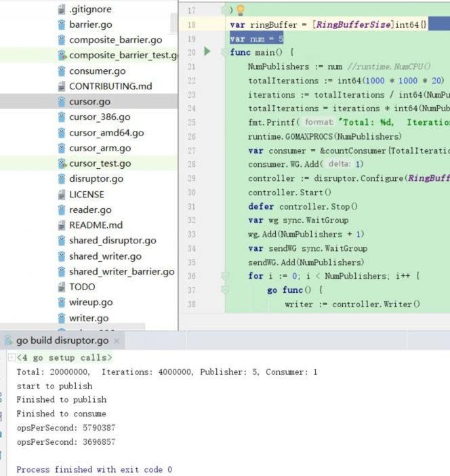Click the gopher icon of composite_barrier_test.go

[62, 56]
